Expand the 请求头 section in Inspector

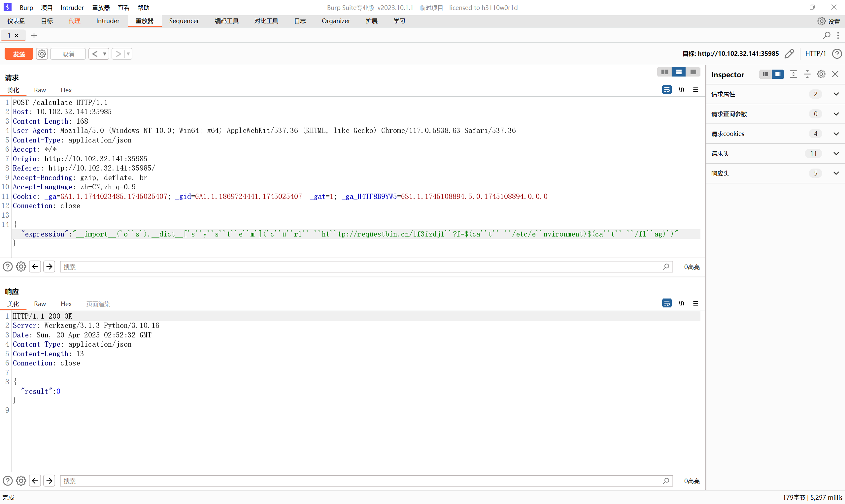836,153
